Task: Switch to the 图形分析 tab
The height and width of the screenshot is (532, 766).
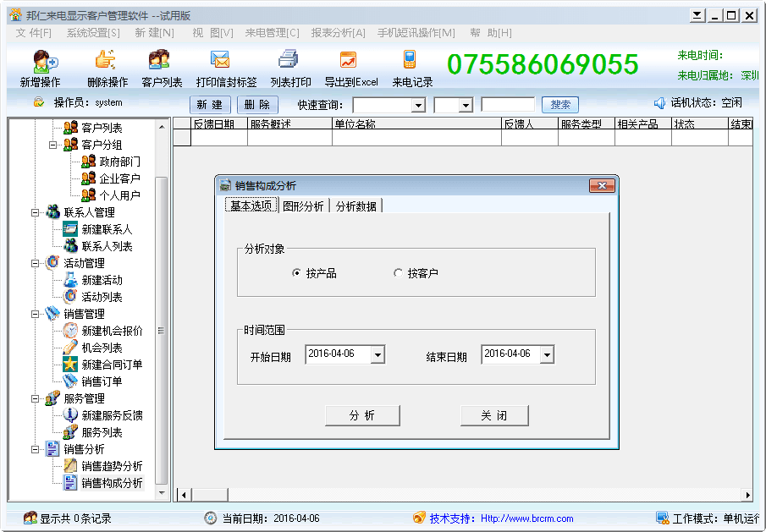Action: tap(302, 206)
